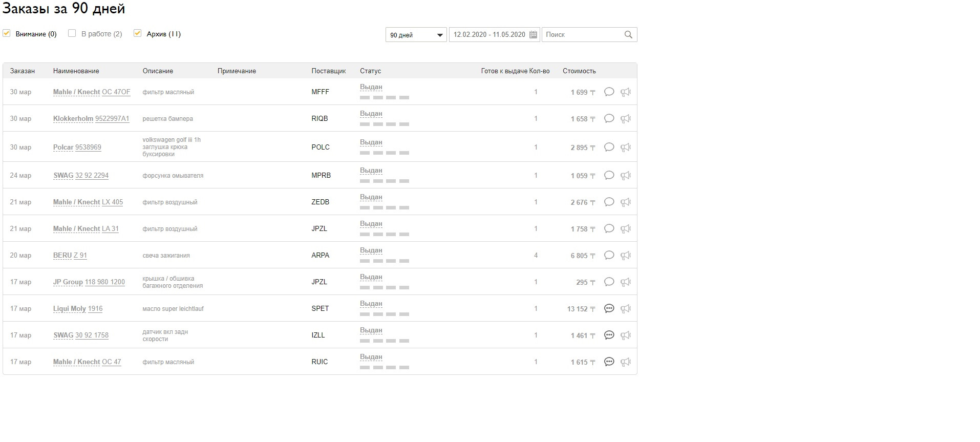This screenshot has width=980, height=442.
Task: Open comment bubble for SWAG 30 92 1758
Action: (x=609, y=335)
